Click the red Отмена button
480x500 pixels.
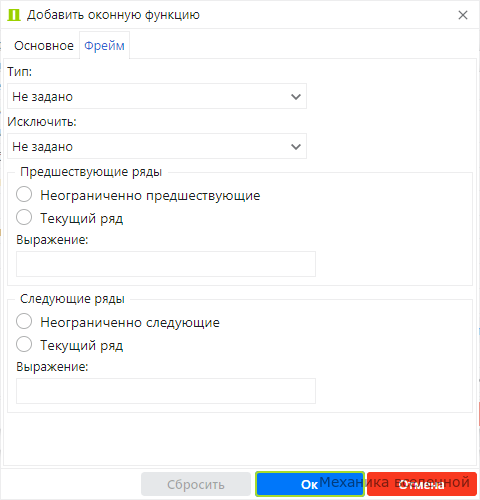coord(422,484)
